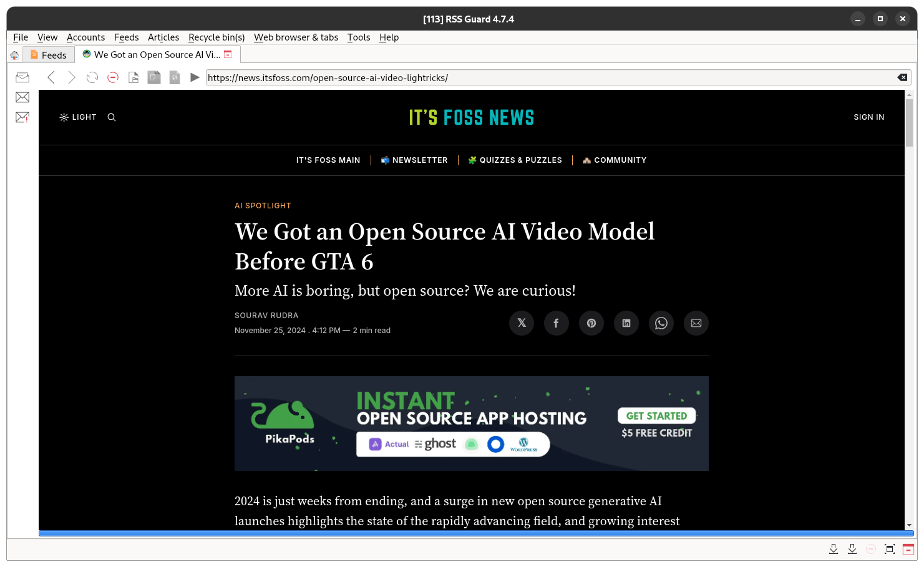Expand the Recycle bin(s) menu
This screenshot has height=567, width=924.
(x=216, y=37)
